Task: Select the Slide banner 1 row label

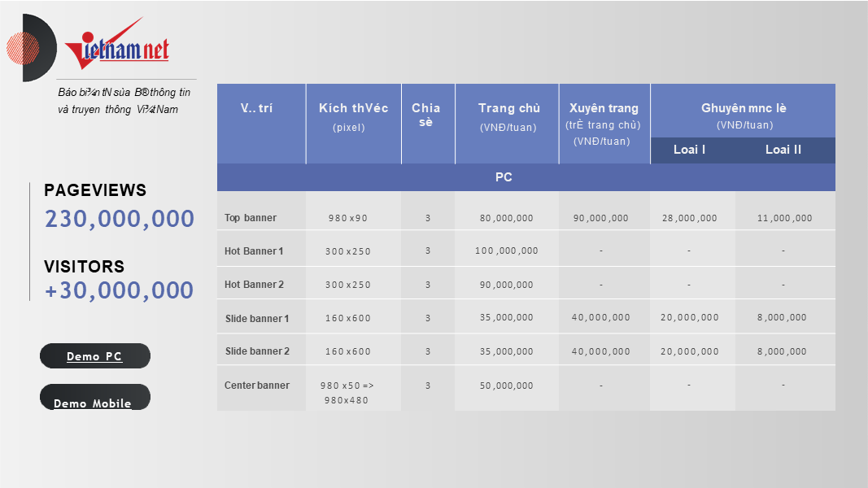Action: point(257,318)
